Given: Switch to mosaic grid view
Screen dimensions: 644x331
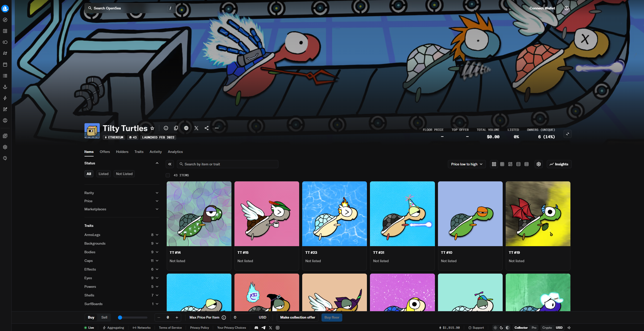Looking at the screenshot, I should pyautogui.click(x=510, y=164).
